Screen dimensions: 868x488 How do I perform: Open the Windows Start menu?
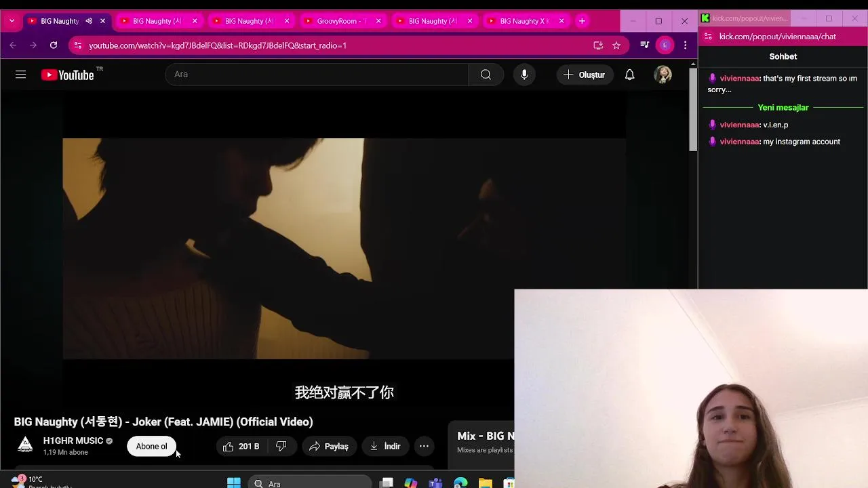(233, 483)
